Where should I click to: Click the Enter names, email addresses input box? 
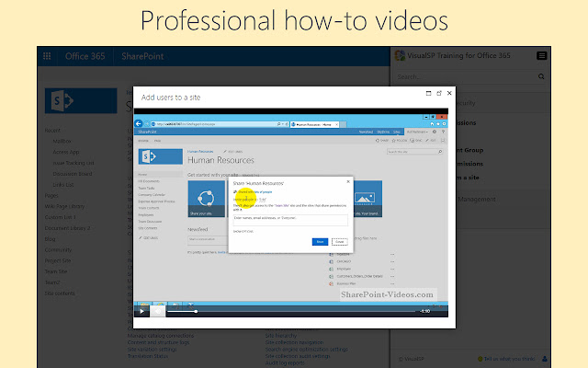point(290,220)
